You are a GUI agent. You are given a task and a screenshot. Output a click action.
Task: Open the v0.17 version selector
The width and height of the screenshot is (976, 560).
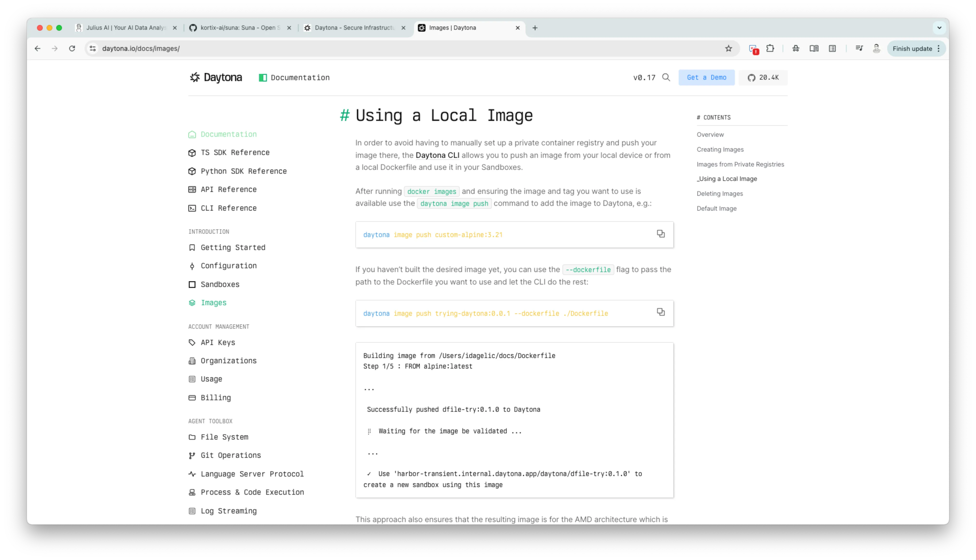(x=644, y=77)
